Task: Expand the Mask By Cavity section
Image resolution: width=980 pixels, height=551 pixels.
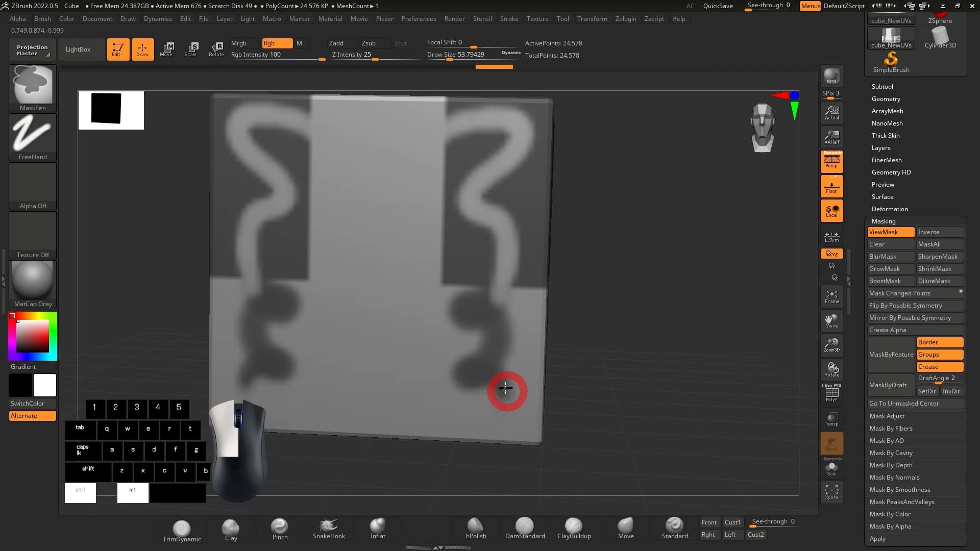Action: [x=891, y=453]
